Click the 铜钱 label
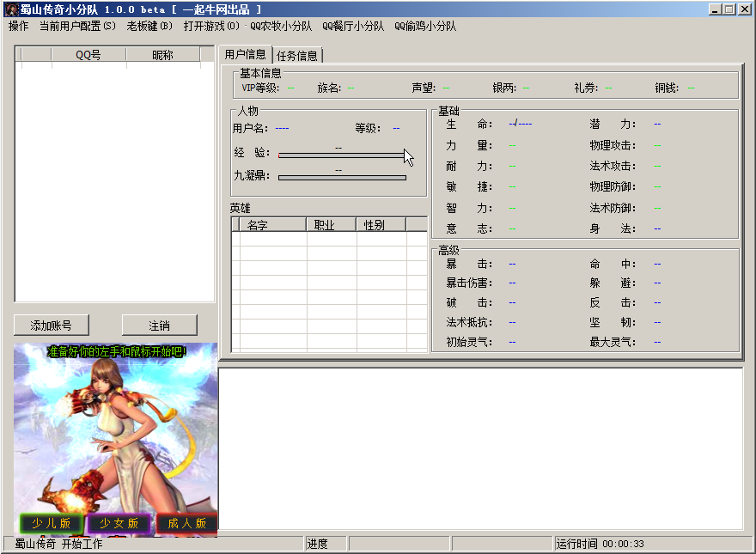Image resolution: width=756 pixels, height=554 pixels. (667, 88)
